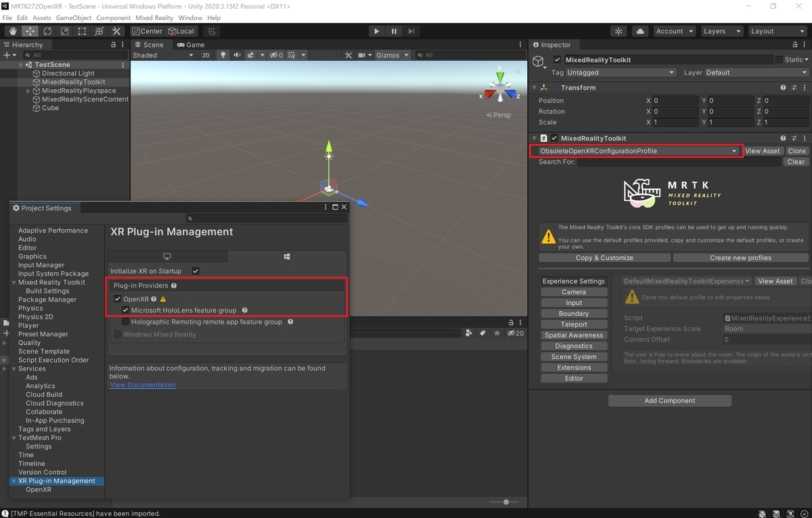Toggle scene effects icon
812x518 pixels.
(250, 55)
